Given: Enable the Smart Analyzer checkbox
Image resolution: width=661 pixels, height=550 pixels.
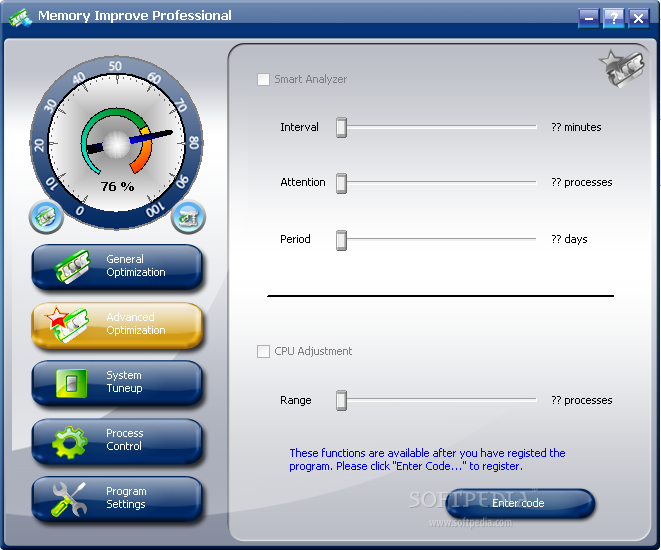Looking at the screenshot, I should click(x=263, y=79).
